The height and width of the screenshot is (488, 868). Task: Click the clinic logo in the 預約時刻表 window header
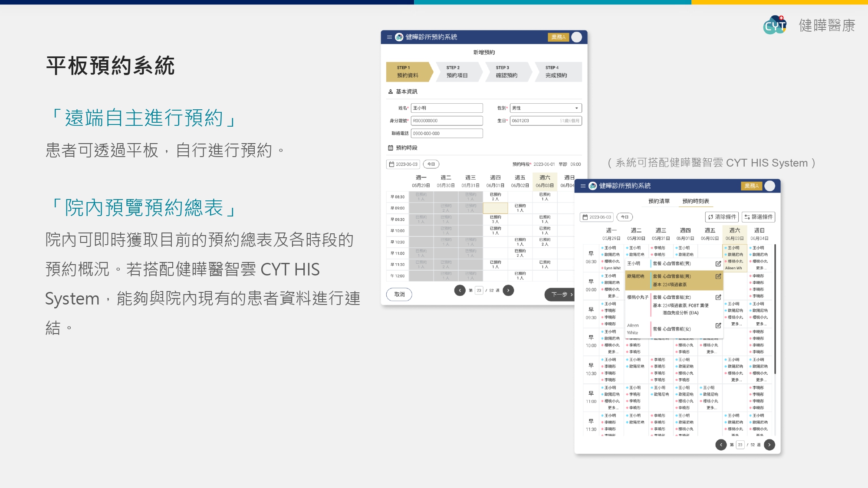(x=593, y=186)
